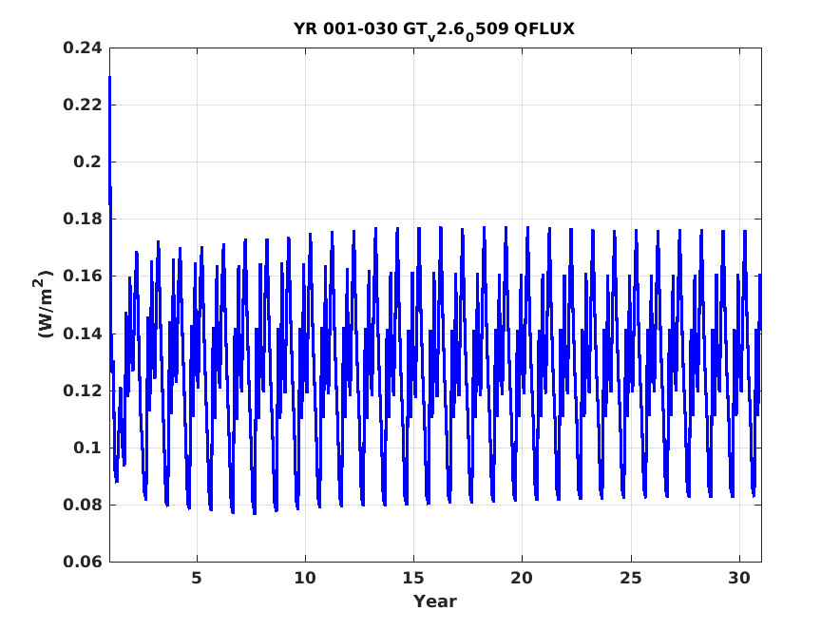Click the y-axis tick value 0.24
Screen dimensions: 840x630
[83, 48]
